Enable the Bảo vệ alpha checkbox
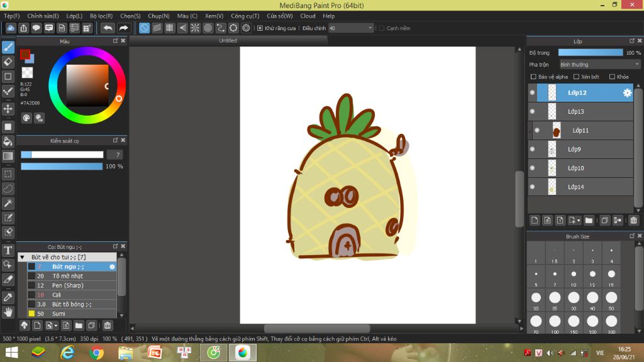 533,77
